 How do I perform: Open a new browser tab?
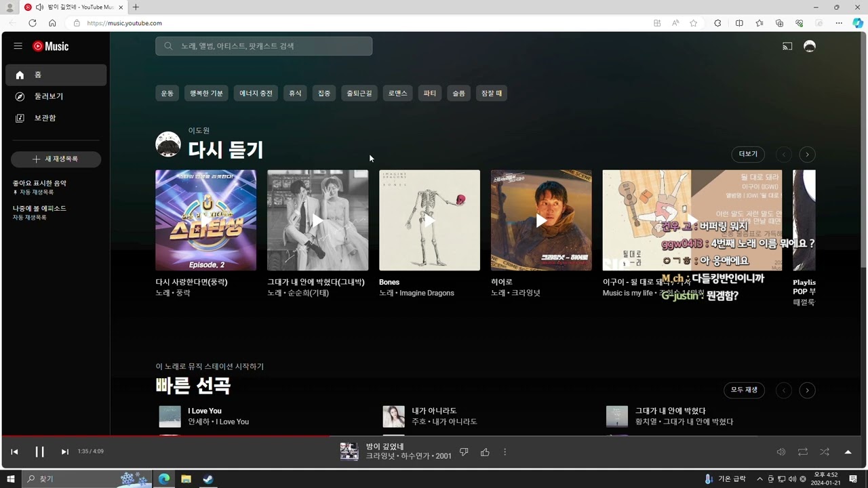136,7
